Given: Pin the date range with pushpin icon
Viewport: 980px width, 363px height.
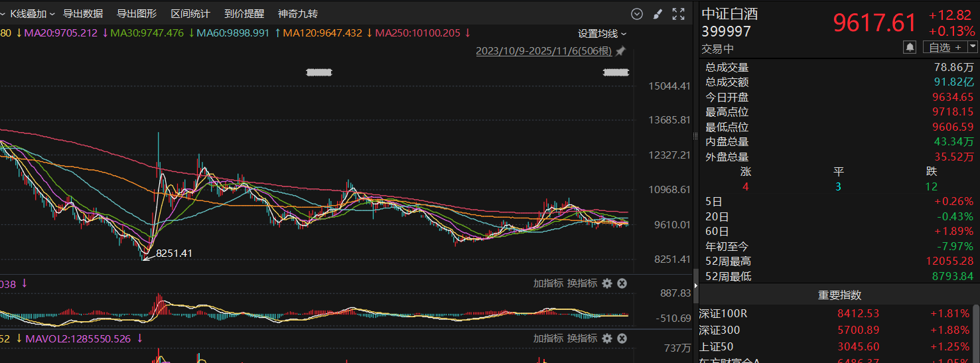Looking at the screenshot, I should (621, 51).
